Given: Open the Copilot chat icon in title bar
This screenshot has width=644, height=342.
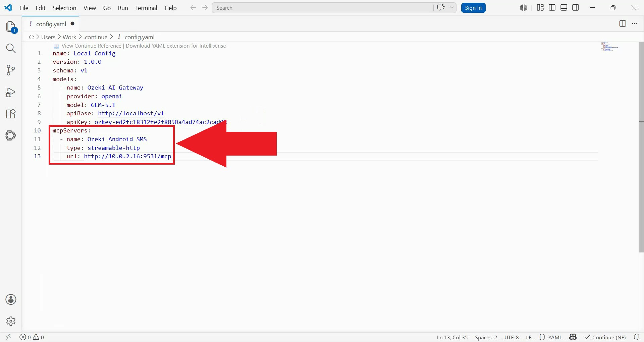Looking at the screenshot, I should 441,7.
